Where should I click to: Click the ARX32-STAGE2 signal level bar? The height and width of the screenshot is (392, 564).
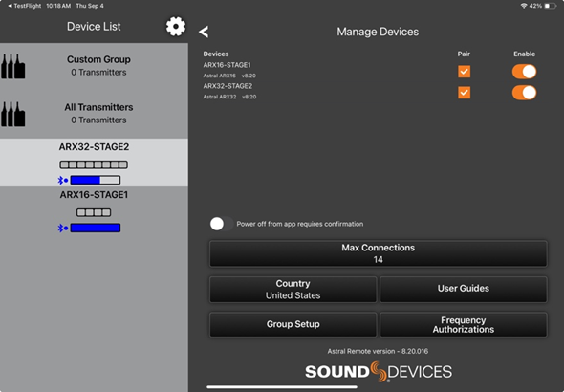(96, 180)
